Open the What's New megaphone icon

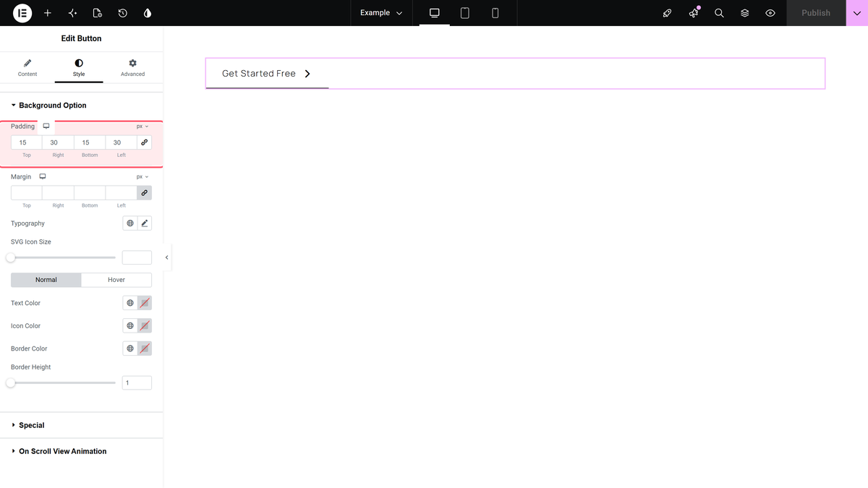point(694,13)
